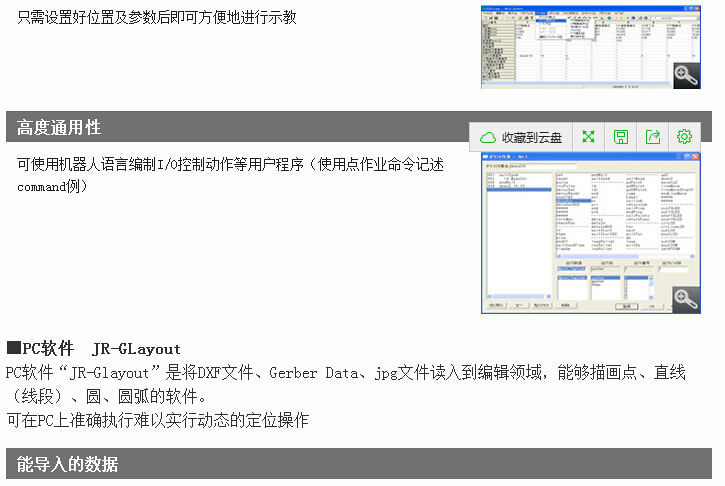725x486 pixels.
Task: Click the line starting with 可使用机器人语言编制I/O
Action: click(x=230, y=164)
